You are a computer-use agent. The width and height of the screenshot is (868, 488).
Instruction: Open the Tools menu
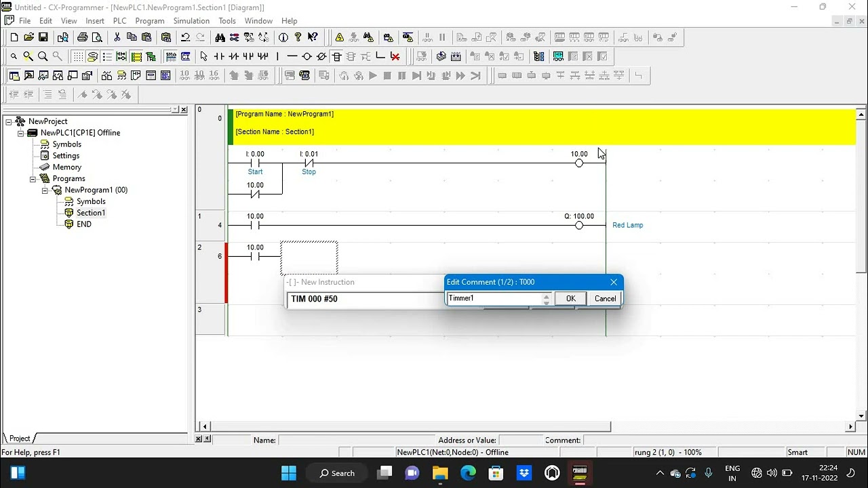(227, 21)
